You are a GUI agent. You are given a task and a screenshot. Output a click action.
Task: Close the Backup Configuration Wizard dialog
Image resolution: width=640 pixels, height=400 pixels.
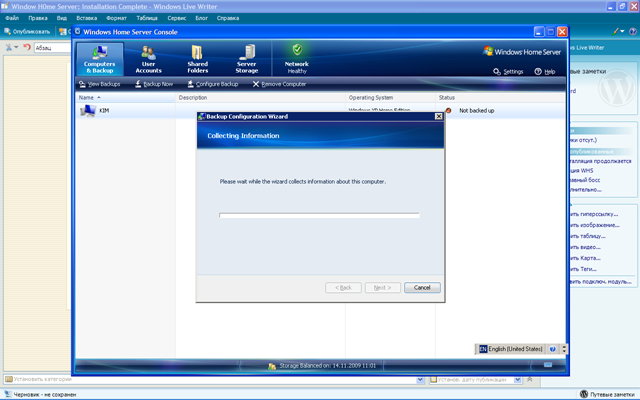point(439,116)
